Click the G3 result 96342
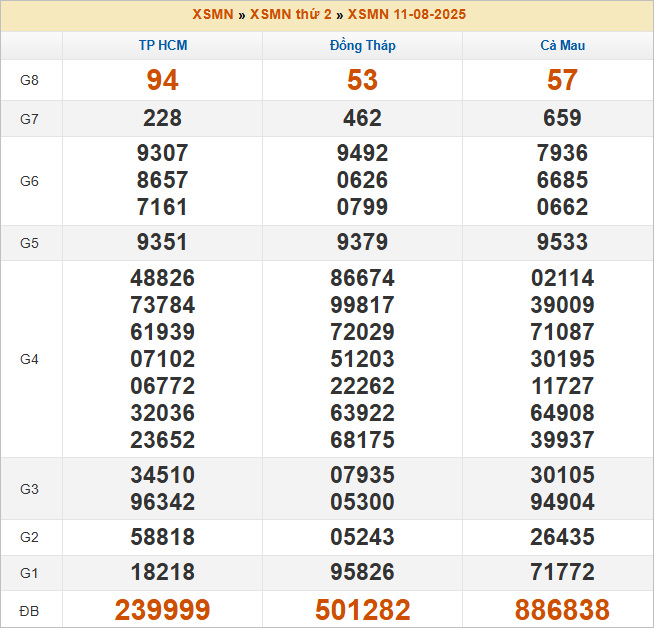 (x=162, y=502)
